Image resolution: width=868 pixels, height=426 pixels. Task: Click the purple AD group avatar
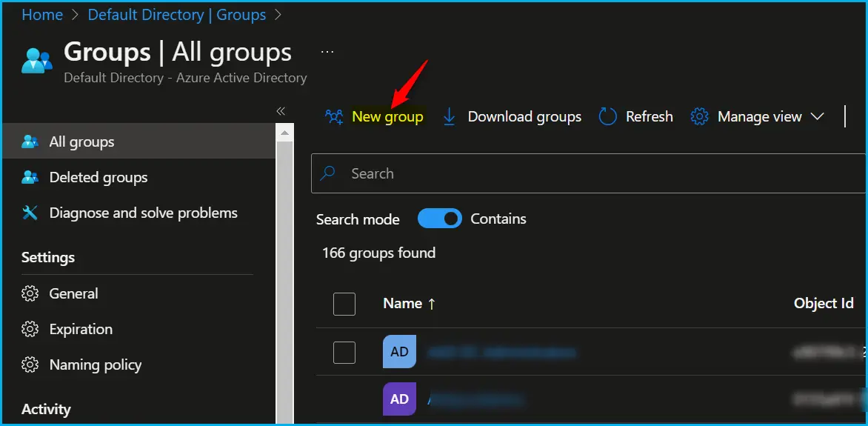[399, 399]
